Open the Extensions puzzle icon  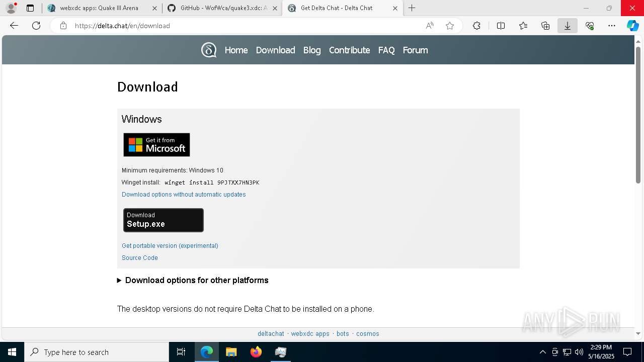476,26
